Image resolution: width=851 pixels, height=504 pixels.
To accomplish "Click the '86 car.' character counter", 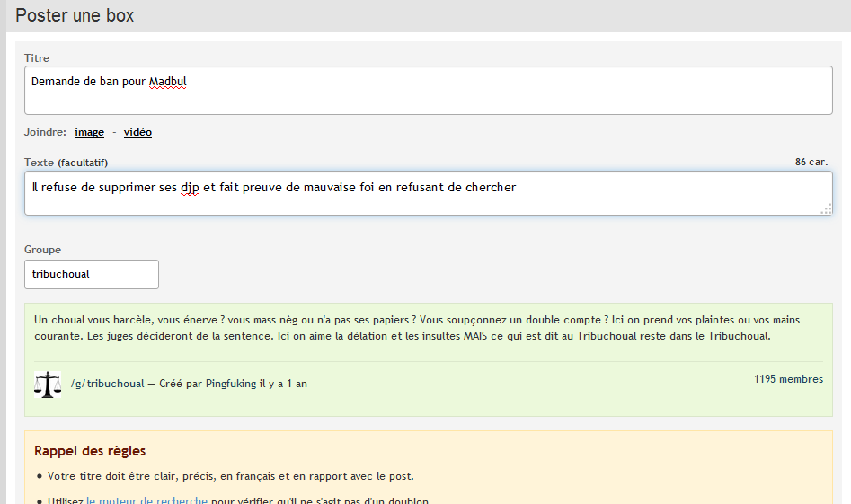I will click(811, 163).
